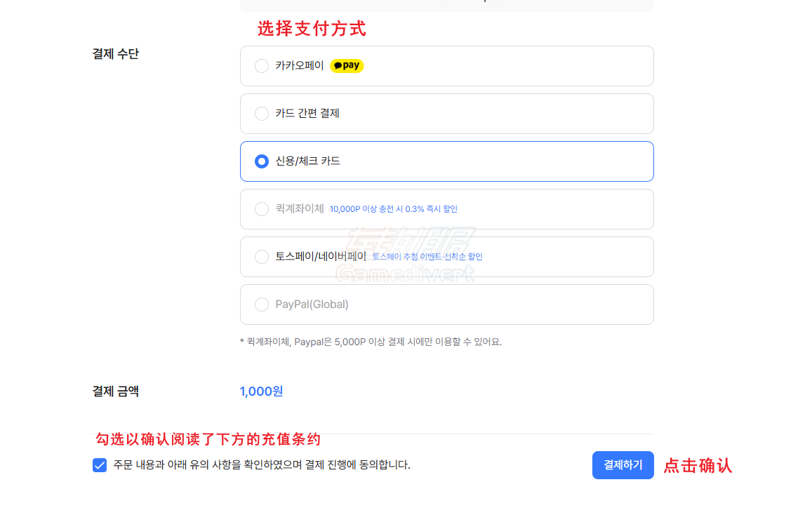Select the 카카오페이 payment radio button
The height and width of the screenshot is (508, 812).
[x=261, y=65]
